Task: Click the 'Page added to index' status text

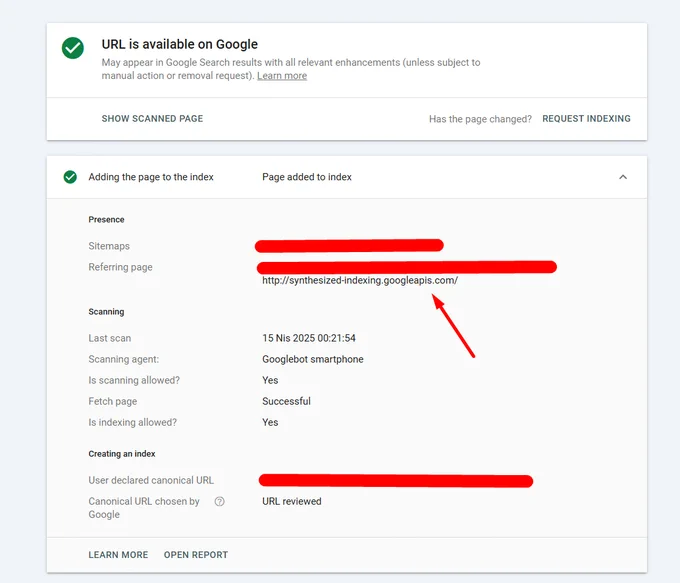Action: point(307,177)
